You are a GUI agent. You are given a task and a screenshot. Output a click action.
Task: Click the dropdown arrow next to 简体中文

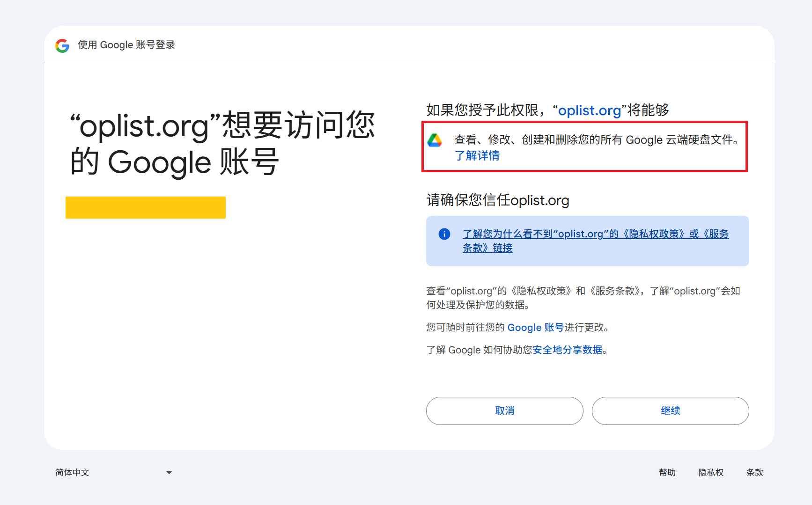point(169,472)
